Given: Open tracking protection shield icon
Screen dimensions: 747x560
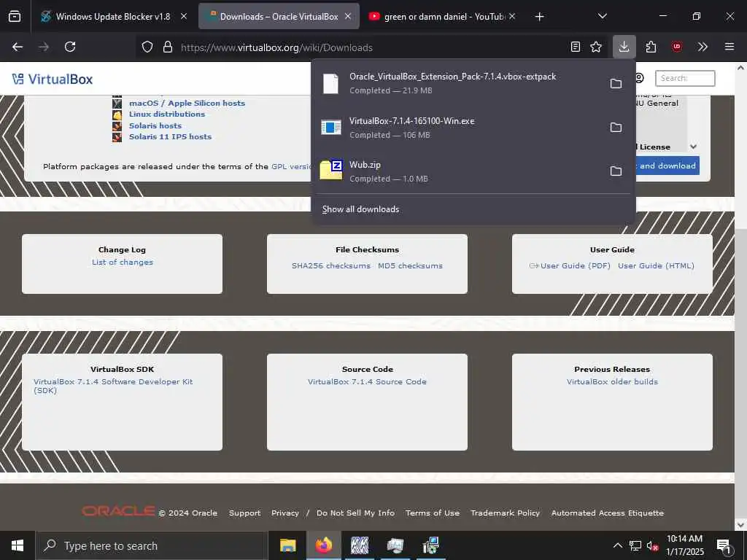Looking at the screenshot, I should click(147, 47).
